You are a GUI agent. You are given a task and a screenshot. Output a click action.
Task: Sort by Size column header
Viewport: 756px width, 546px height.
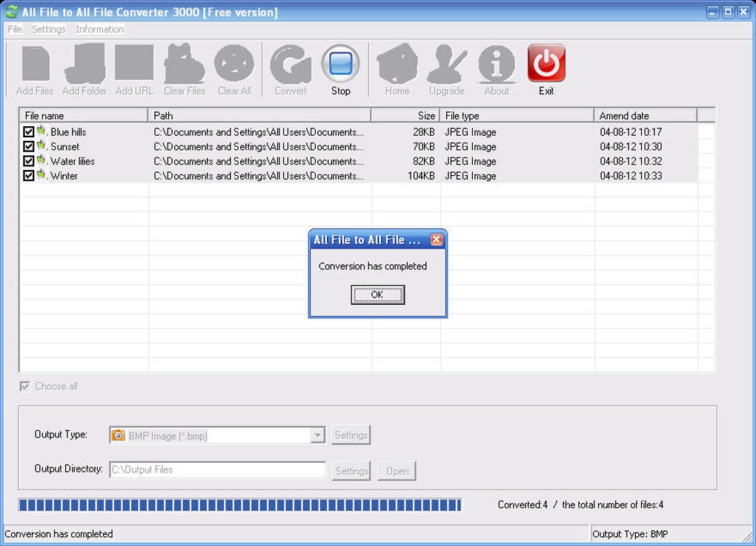click(x=405, y=116)
